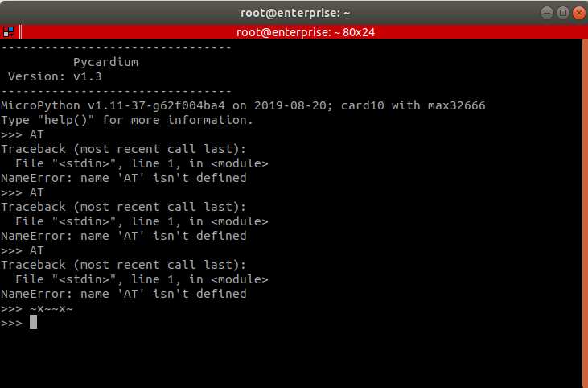This screenshot has width=588, height=388.
Task: Click the second '>>> AT' command line
Action: 23,192
